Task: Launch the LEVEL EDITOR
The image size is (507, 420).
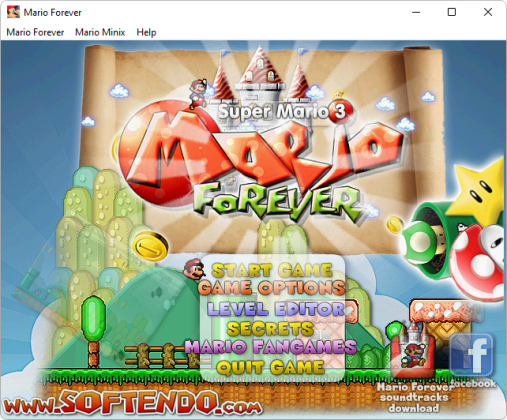Action: coord(276,309)
